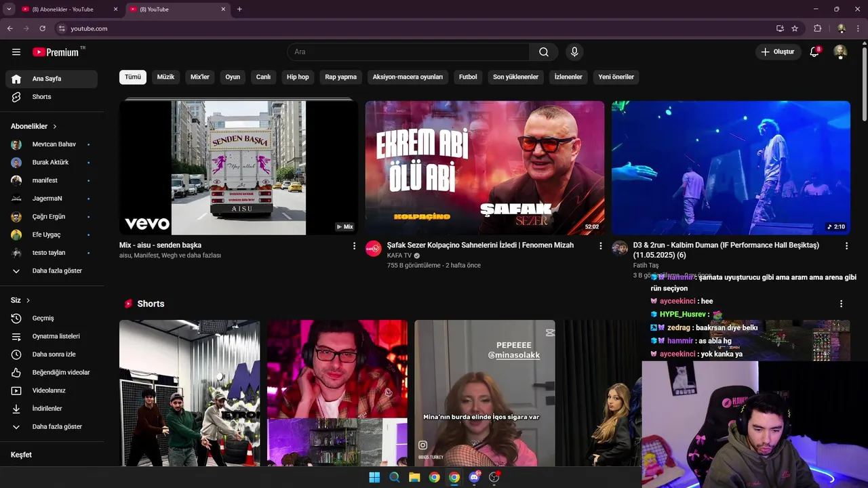Open Windows taskbar search
Viewport: 868px width, 488px height.
394,477
